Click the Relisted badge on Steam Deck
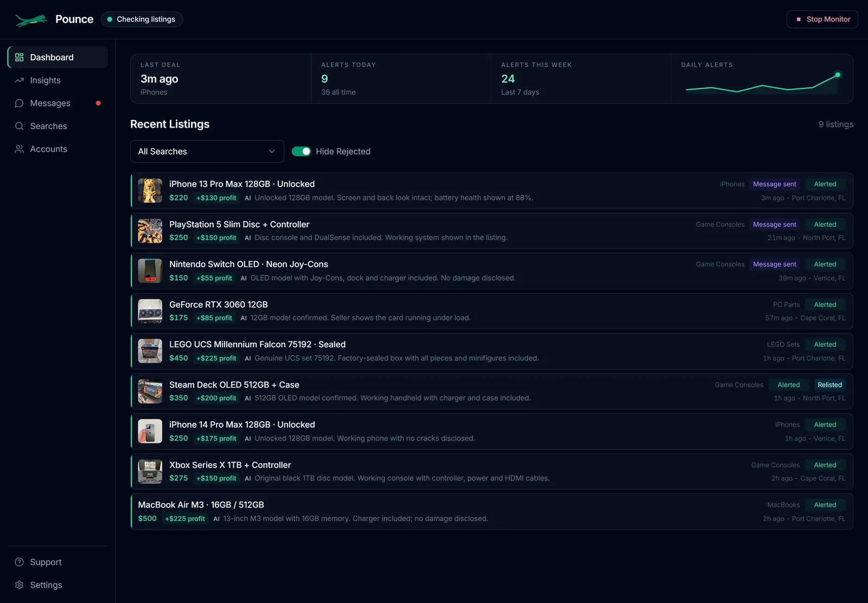868x603 pixels. [829, 385]
